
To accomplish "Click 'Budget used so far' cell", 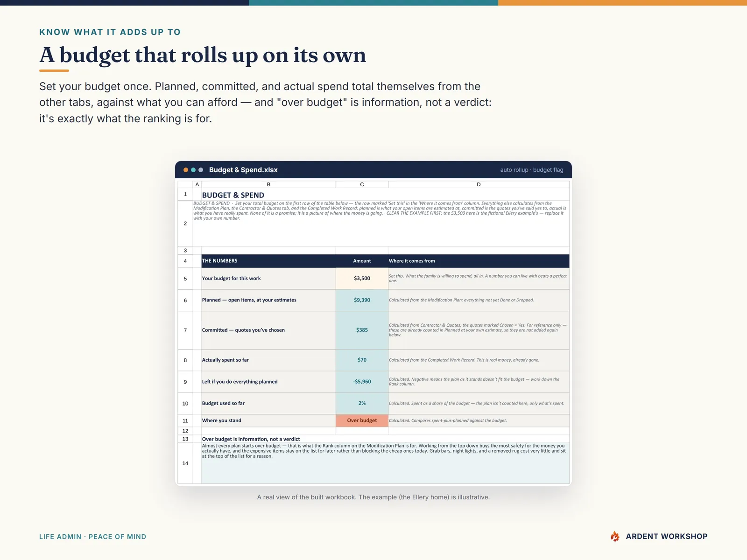I will [268, 403].
